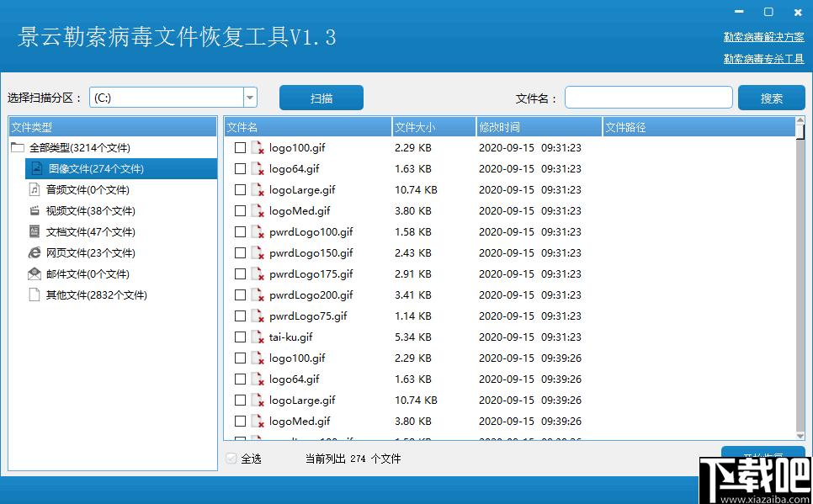Click file icon of first logo100.gif row

(258, 148)
